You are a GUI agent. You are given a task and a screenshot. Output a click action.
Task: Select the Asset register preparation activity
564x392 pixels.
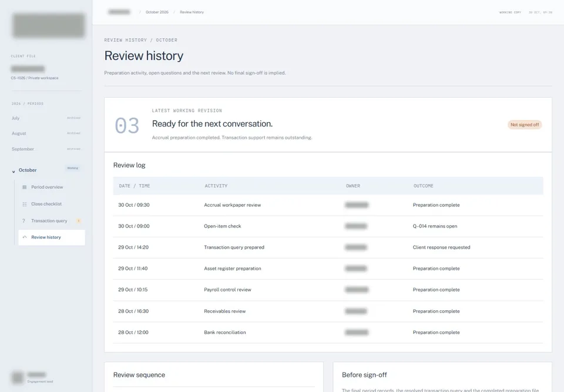233,269
